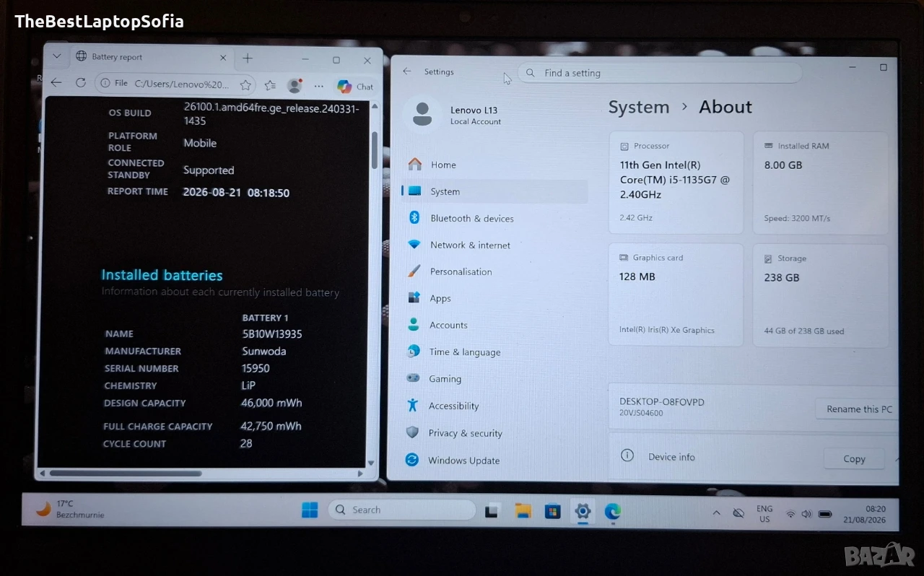Expand the Device info section
The image size is (924, 576).
tap(896, 459)
